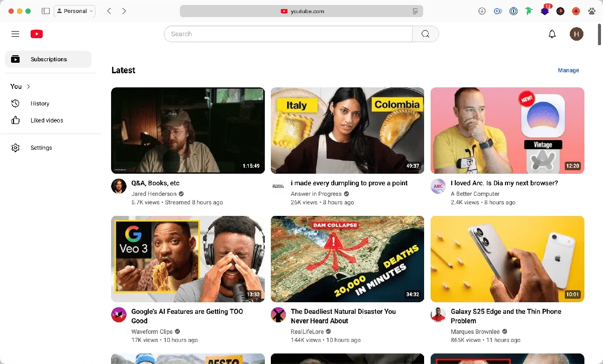Show the Reader icon in the address bar
Viewport: 603px width, 364px height.
[415, 11]
